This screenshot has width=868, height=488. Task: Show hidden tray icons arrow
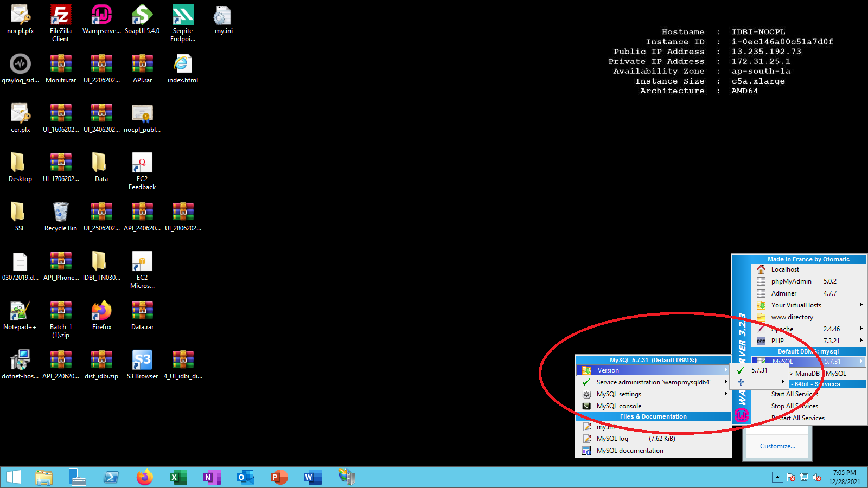click(777, 477)
